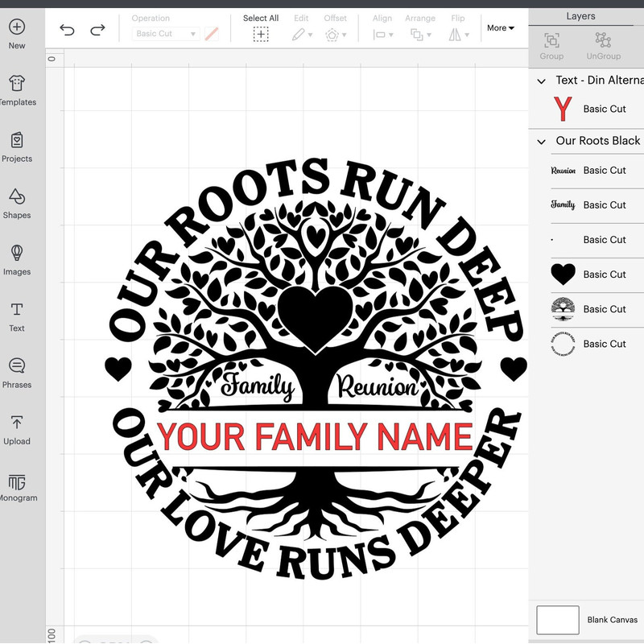
Task: Open the More toolbar menu
Action: pos(500,28)
